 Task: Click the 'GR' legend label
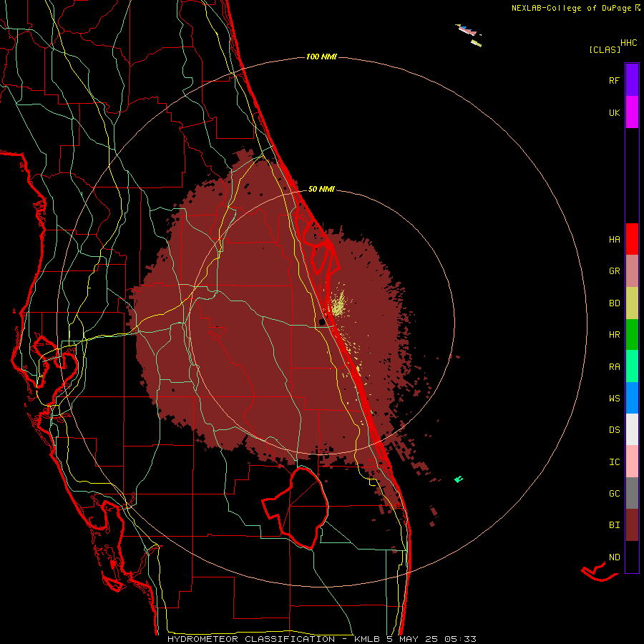point(614,271)
